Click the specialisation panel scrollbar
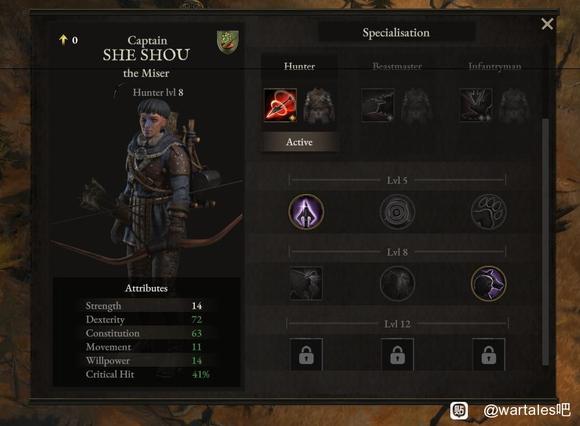 click(x=544, y=242)
